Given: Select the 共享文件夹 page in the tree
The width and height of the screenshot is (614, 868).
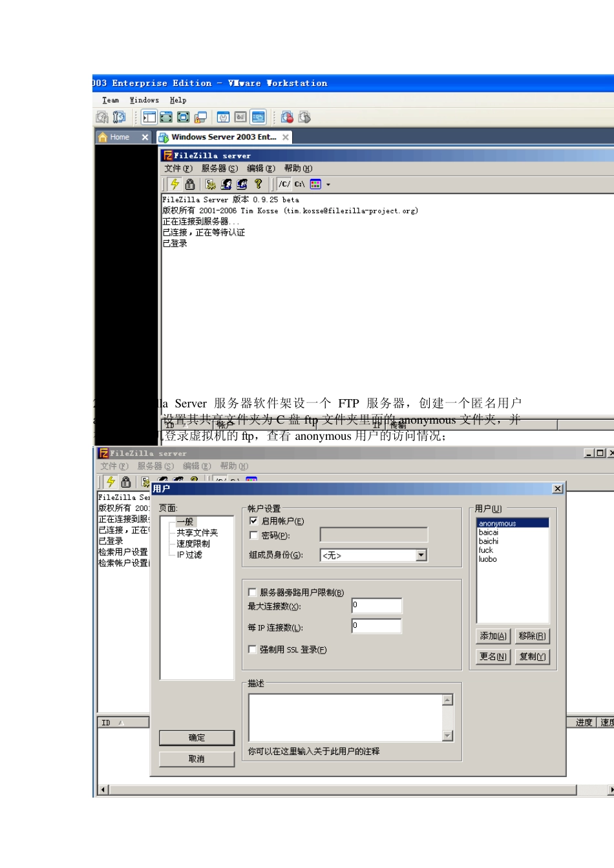Looking at the screenshot, I should point(197,533).
